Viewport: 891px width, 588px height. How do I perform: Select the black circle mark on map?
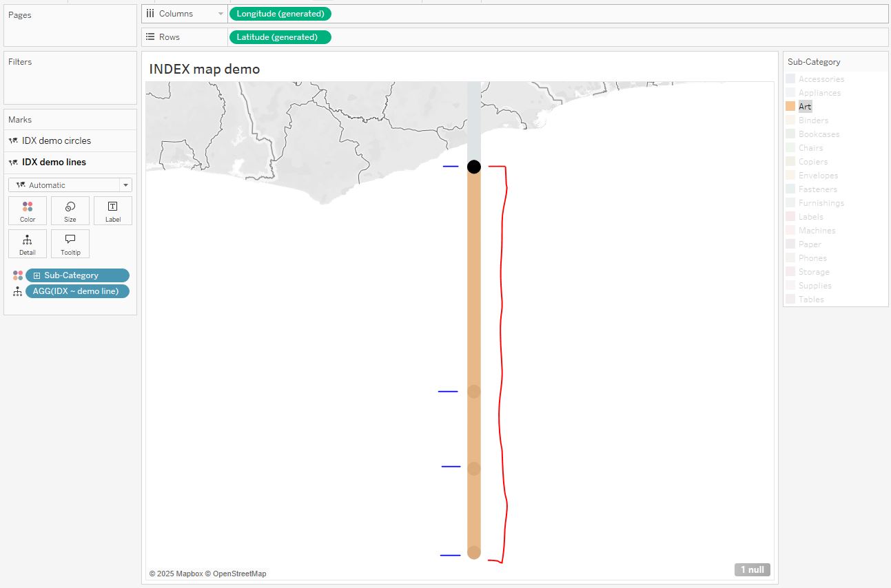click(x=474, y=167)
